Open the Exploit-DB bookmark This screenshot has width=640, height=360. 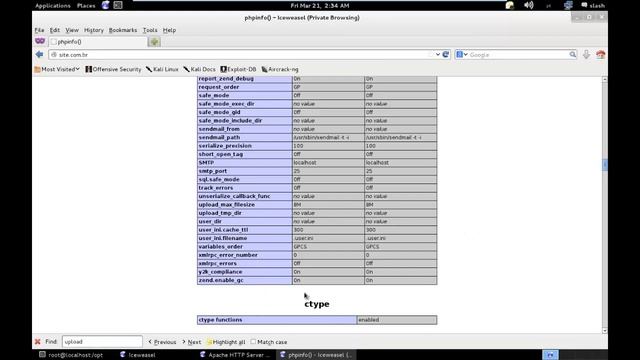[x=238, y=69]
